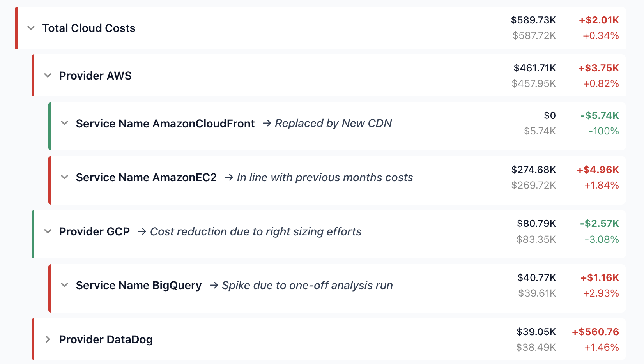Expand the Provider DataDog row
The width and height of the screenshot is (644, 364).
pos(48,339)
